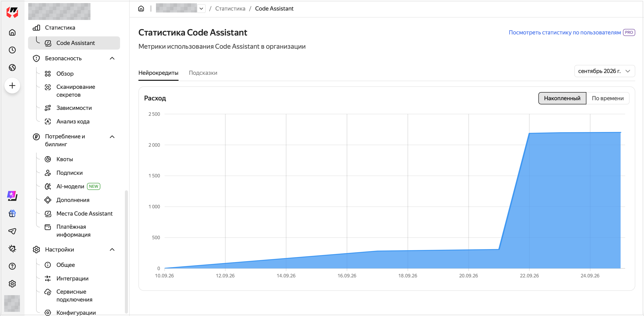Collapse the Безопасность section
This screenshot has height=316, width=644.
pos(112,58)
